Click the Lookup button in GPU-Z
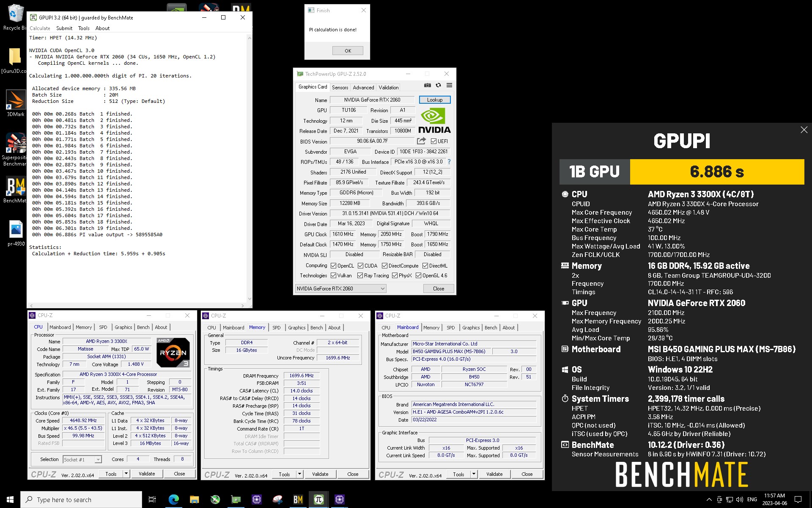This screenshot has width=812, height=508. tap(435, 100)
